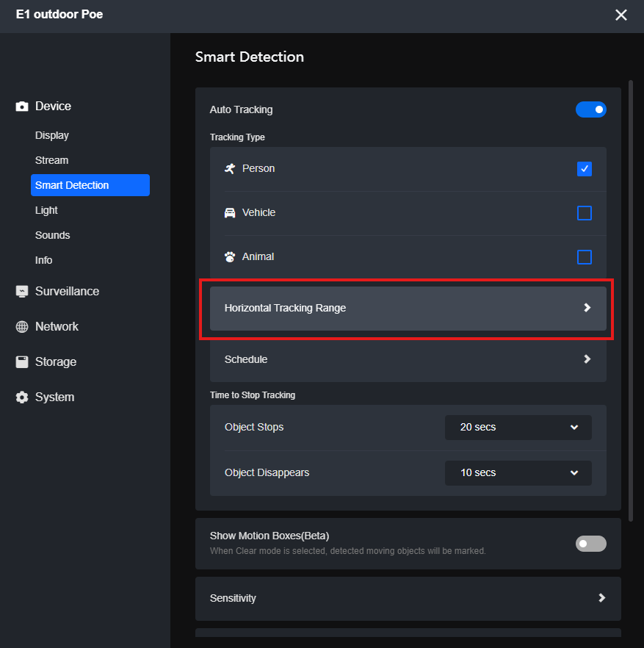The image size is (644, 648).
Task: Click the Network globe icon
Action: pos(22,326)
